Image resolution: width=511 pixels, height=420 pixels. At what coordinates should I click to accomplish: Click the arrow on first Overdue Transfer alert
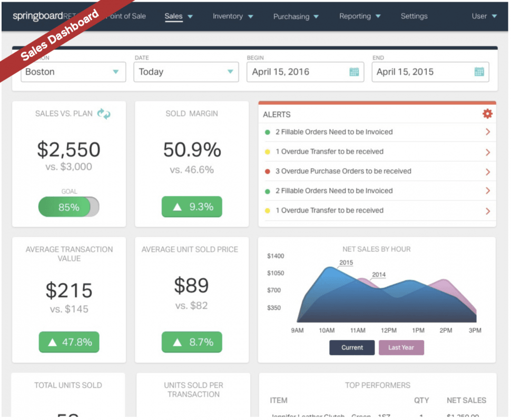487,152
